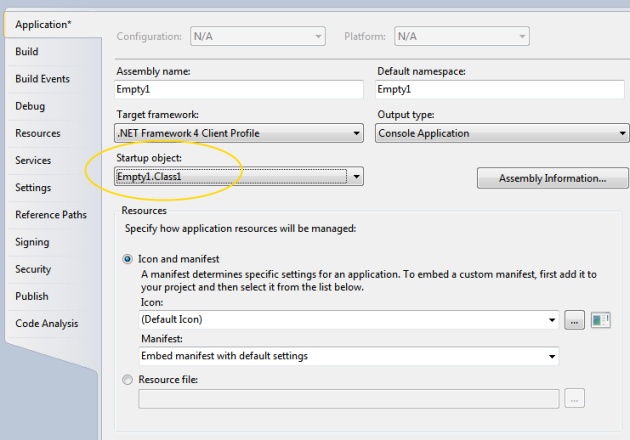The height and width of the screenshot is (440, 630).
Task: Switch to the Build tab
Action: [x=27, y=52]
